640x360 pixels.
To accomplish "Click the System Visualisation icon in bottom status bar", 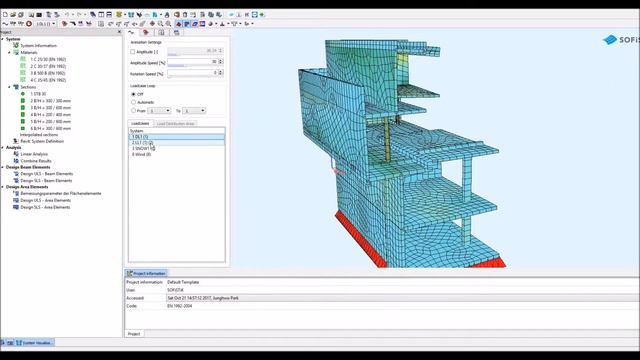I will pos(19,343).
